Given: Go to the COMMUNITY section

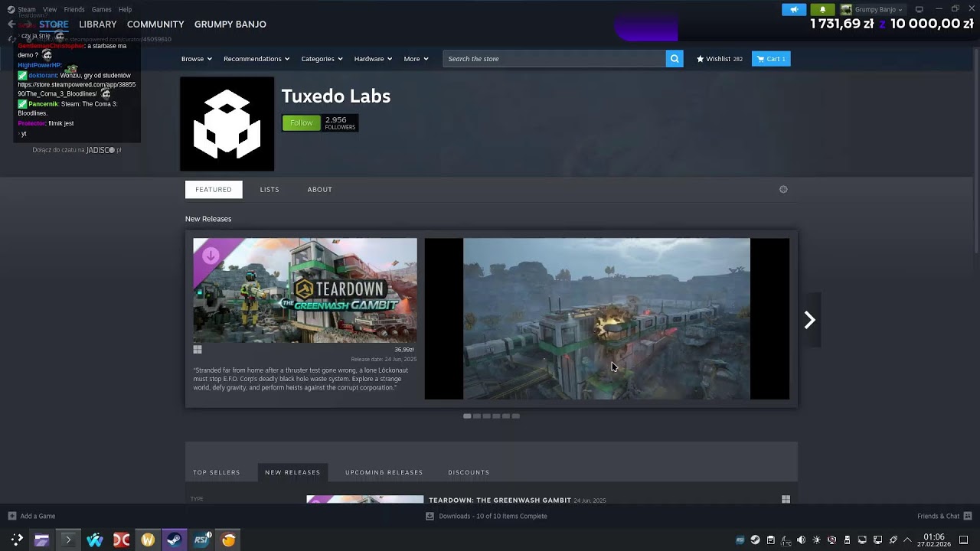Looking at the screenshot, I should pos(155,24).
